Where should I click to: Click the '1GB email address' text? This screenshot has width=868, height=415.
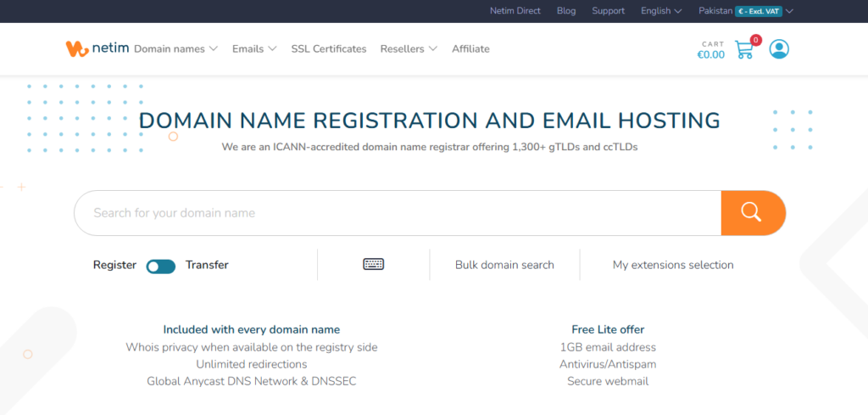[x=608, y=347]
